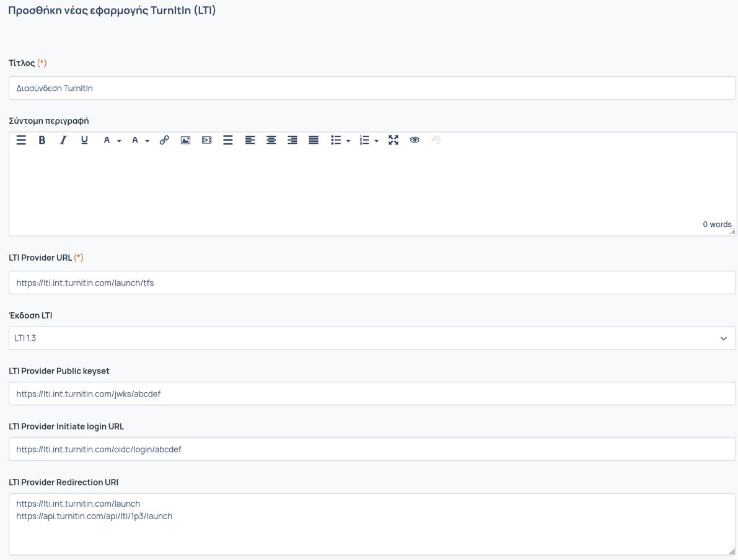
Task: Toggle bold formatting in description editor
Action: (42, 141)
